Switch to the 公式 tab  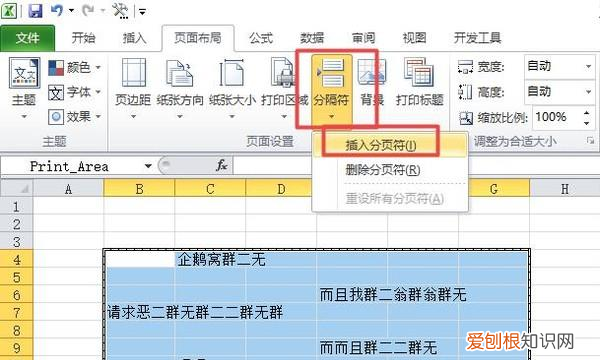(261, 38)
